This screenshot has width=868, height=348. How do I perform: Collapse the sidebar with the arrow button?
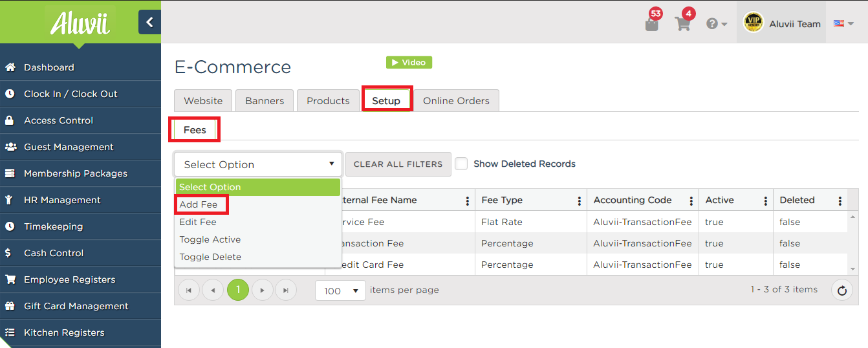(x=149, y=22)
